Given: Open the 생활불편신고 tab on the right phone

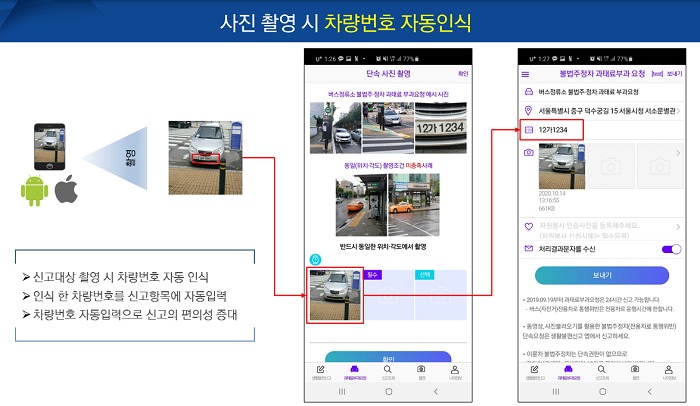Looking at the screenshot, I should [x=533, y=371].
